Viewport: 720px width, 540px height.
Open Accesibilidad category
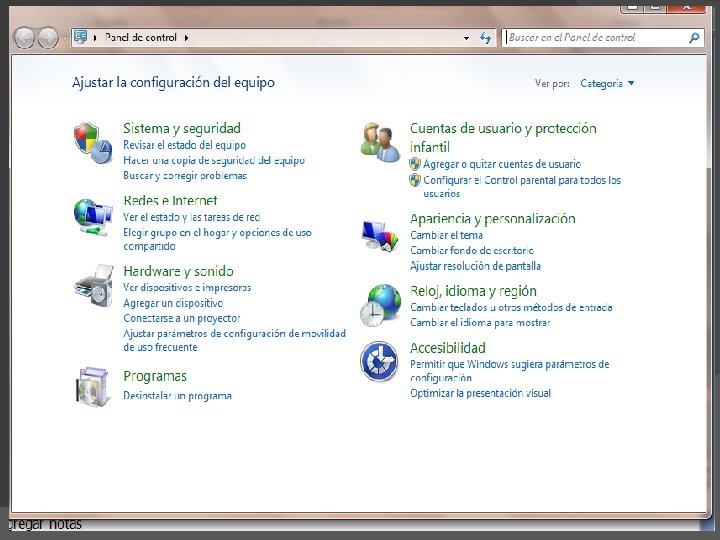click(x=448, y=348)
